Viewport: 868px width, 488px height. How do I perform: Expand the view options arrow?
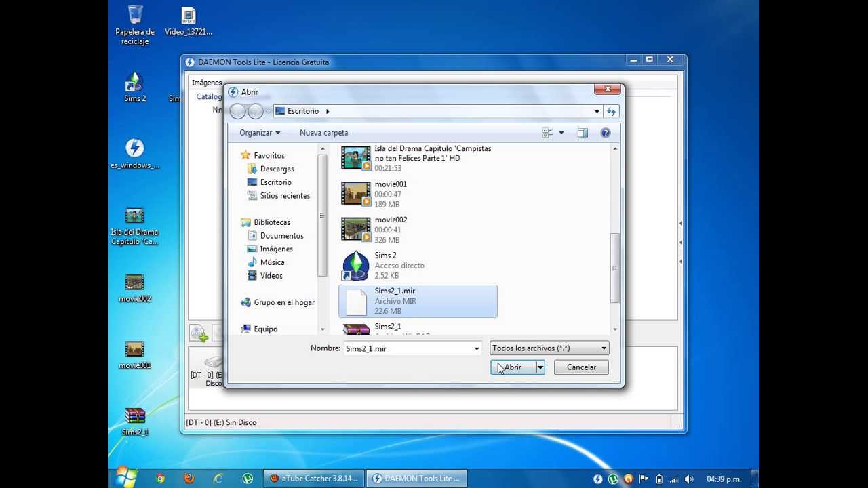click(561, 133)
